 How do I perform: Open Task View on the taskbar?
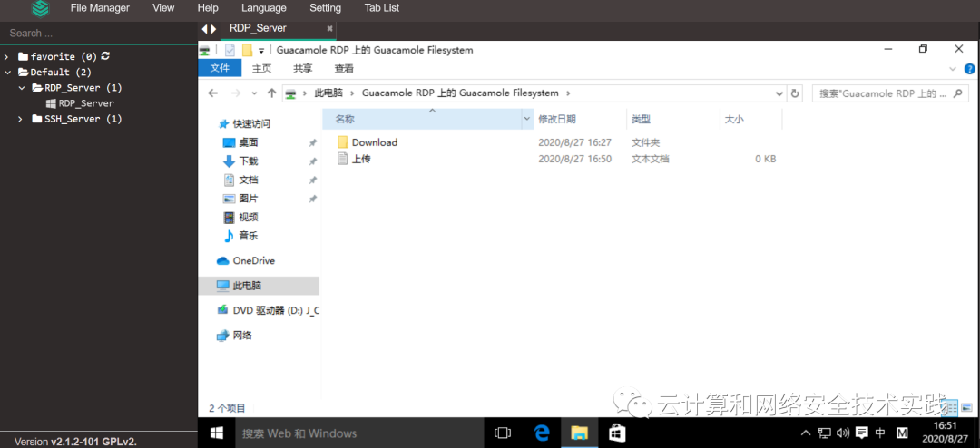(x=503, y=433)
